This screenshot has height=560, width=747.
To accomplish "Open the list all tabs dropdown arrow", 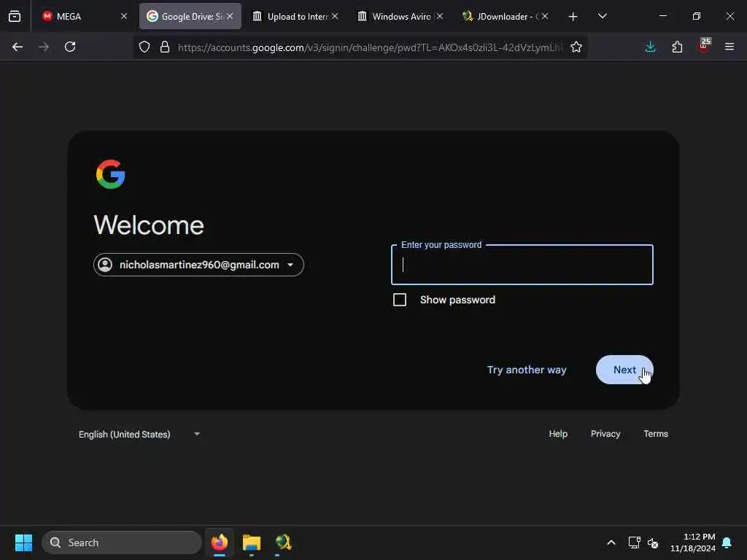I will (x=602, y=17).
